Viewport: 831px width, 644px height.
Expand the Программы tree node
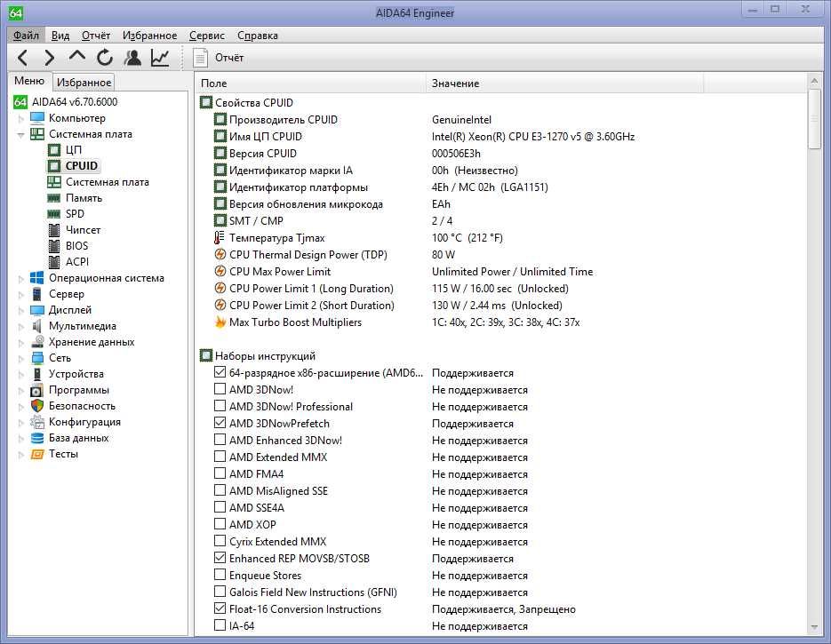point(21,390)
